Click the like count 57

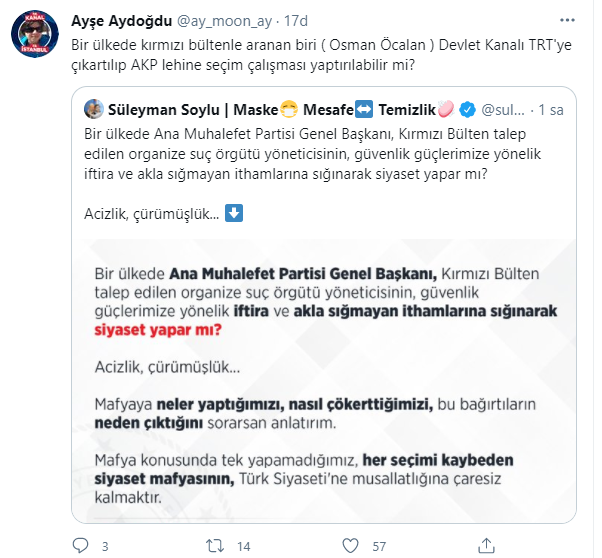(x=379, y=546)
